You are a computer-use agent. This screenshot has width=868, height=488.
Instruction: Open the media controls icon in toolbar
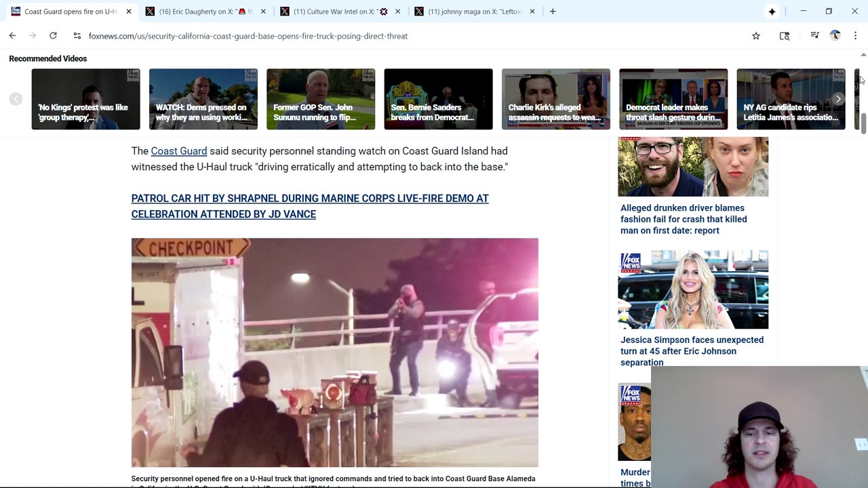tap(814, 36)
